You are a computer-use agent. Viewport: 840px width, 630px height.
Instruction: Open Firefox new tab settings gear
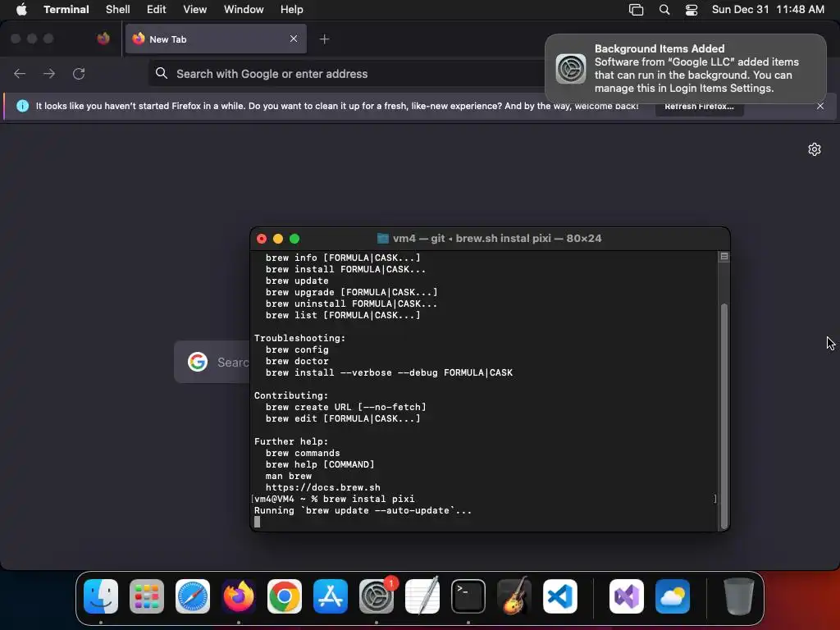point(815,149)
